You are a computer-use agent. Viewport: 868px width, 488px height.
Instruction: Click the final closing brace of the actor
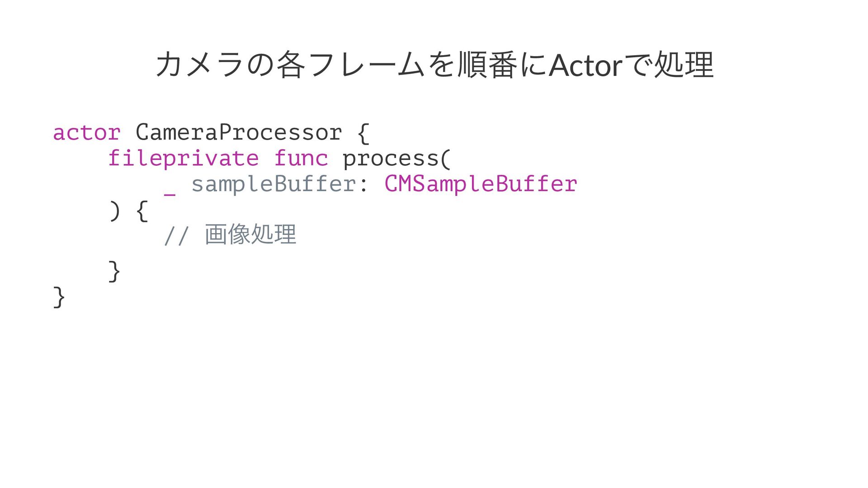pos(59,297)
